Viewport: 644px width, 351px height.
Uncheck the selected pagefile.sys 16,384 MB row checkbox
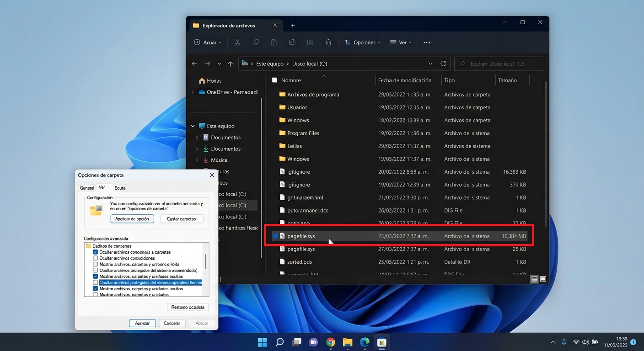pyautogui.click(x=275, y=236)
